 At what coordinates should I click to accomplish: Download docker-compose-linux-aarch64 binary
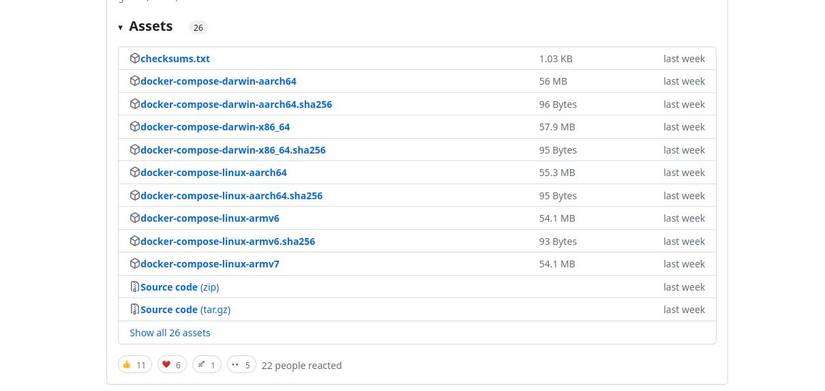[x=214, y=173]
